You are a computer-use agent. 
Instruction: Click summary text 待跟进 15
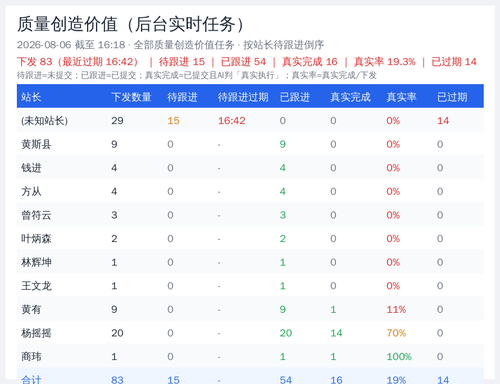182,62
